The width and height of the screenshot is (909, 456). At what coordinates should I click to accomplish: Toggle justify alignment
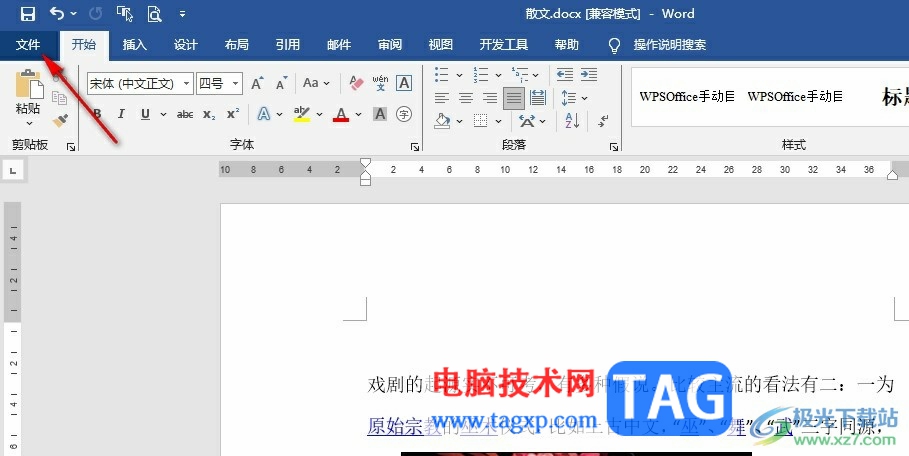(514, 98)
